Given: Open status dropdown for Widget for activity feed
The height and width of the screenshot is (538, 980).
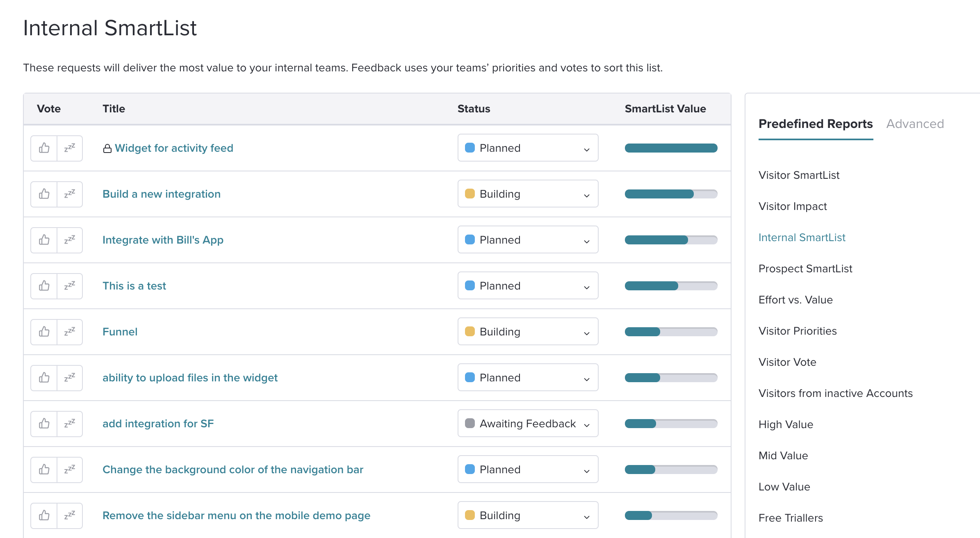Looking at the screenshot, I should (x=528, y=148).
